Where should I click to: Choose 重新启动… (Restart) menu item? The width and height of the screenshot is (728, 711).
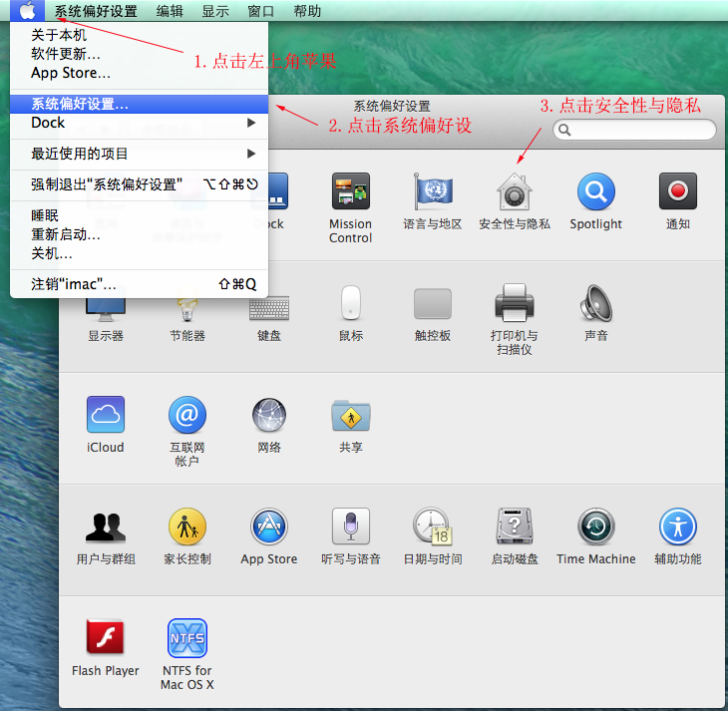[x=139, y=234]
